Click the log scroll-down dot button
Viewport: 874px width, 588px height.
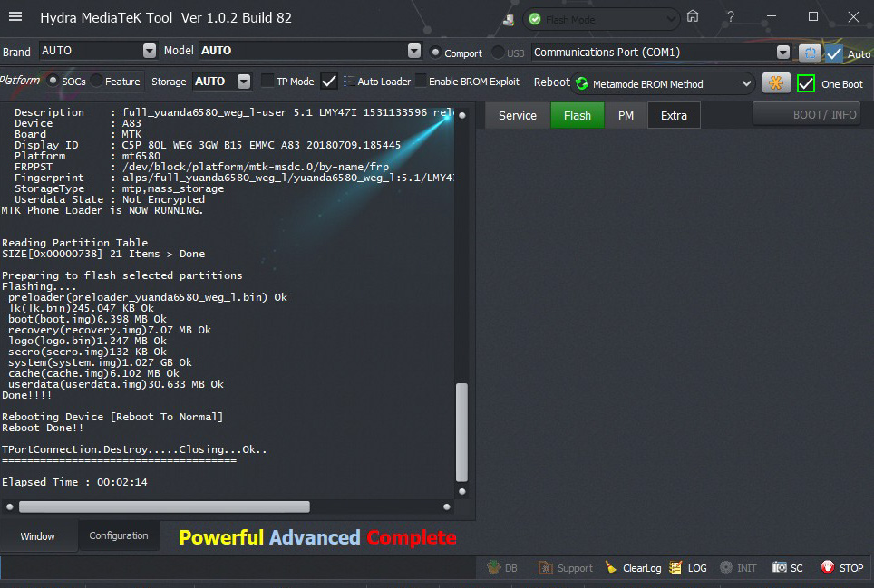(462, 491)
